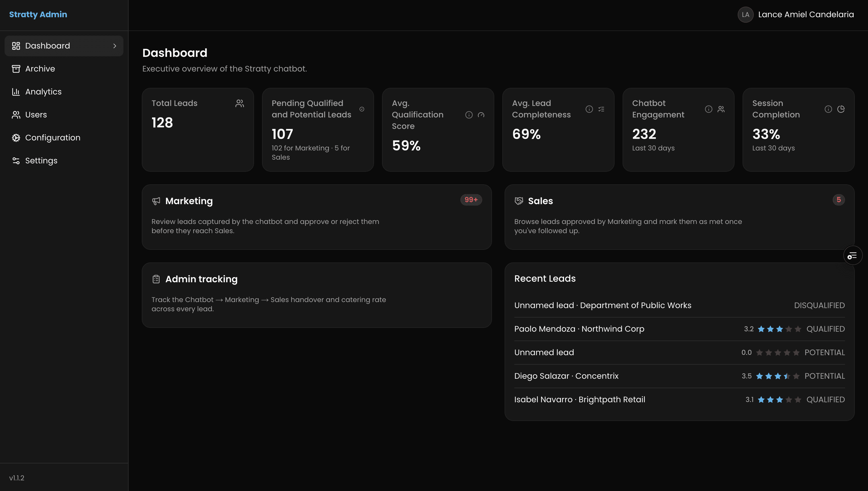This screenshot has width=868, height=491.
Task: Open the floating filter list button
Action: click(852, 256)
